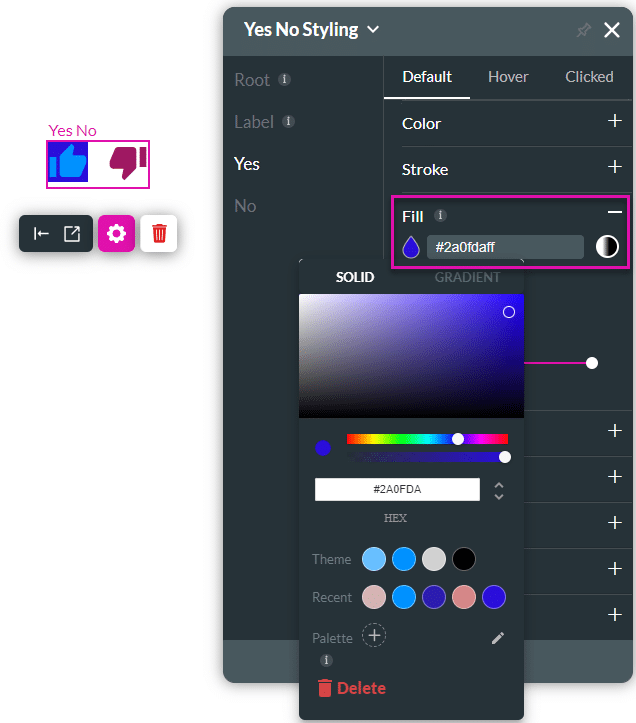Image resolution: width=636 pixels, height=723 pixels.
Task: Click the info icon next to Label
Action: 288,121
